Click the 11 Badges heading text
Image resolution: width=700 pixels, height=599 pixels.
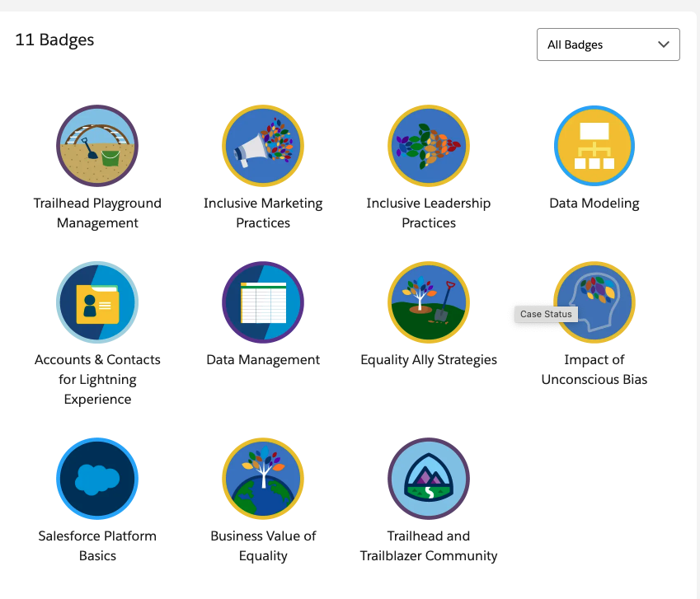coord(54,40)
